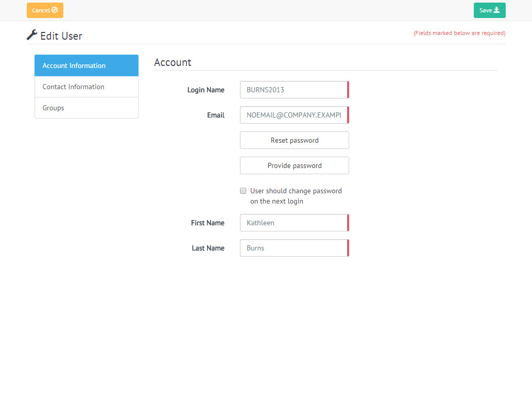The image size is (532, 419).
Task: Click the Email label
Action: point(216,115)
